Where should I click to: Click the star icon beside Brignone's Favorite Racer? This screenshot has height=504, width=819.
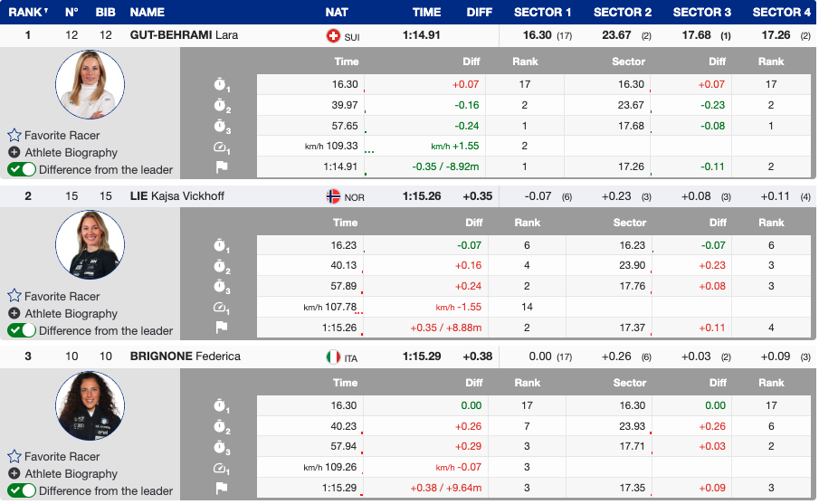[x=14, y=457]
